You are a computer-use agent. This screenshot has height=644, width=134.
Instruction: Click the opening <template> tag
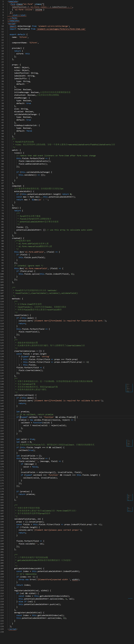point(13,2)
